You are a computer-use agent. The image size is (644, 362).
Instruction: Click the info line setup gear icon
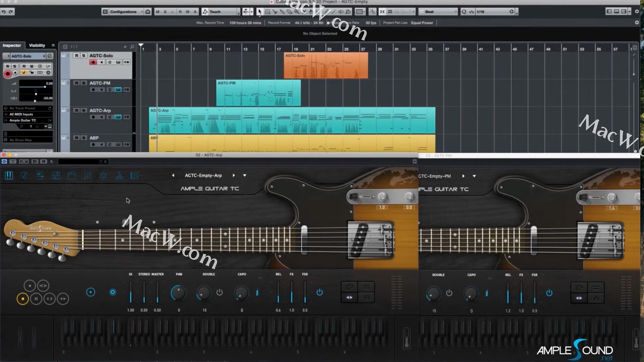tap(637, 22)
